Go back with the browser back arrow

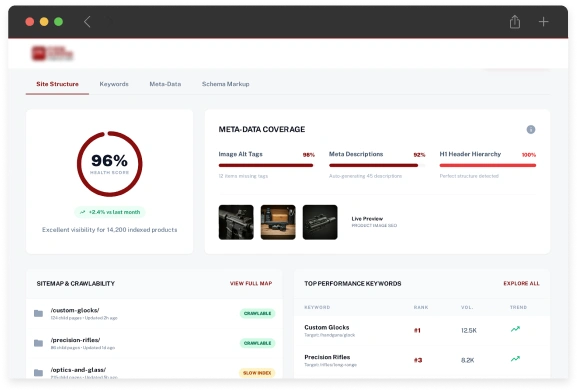[87, 22]
